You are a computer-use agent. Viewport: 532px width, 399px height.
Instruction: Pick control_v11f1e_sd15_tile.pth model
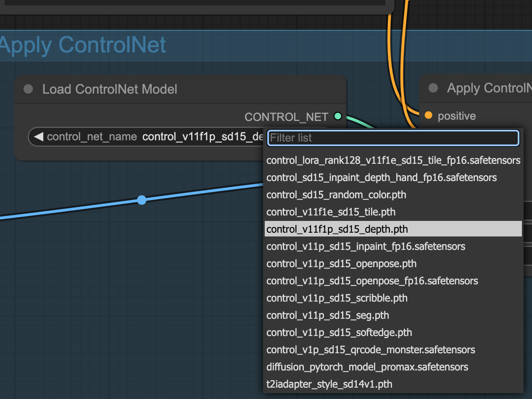click(331, 212)
